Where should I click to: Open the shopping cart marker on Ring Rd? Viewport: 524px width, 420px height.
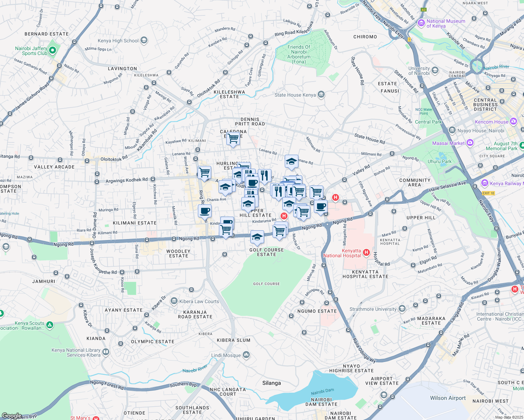(x=204, y=173)
